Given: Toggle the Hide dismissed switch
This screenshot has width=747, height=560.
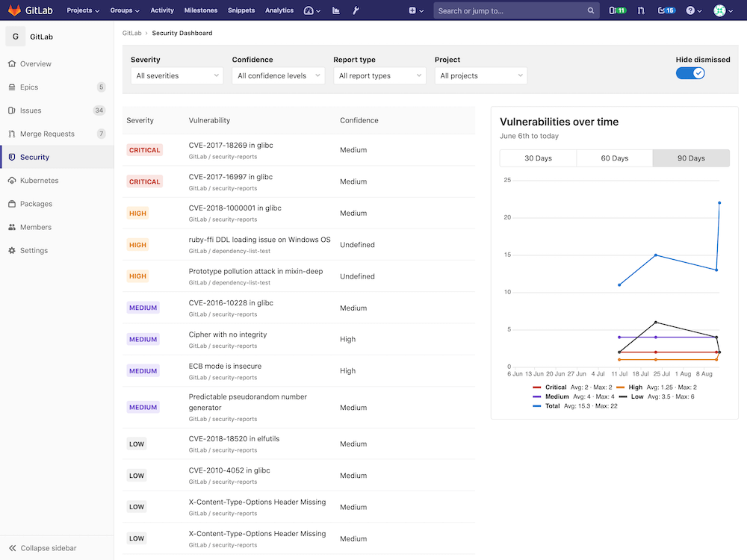Looking at the screenshot, I should pyautogui.click(x=690, y=73).
